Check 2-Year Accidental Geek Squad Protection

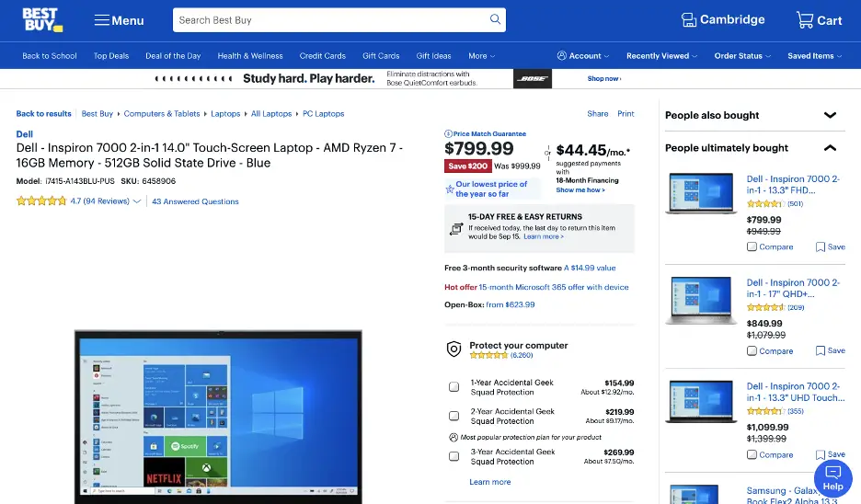[454, 416]
